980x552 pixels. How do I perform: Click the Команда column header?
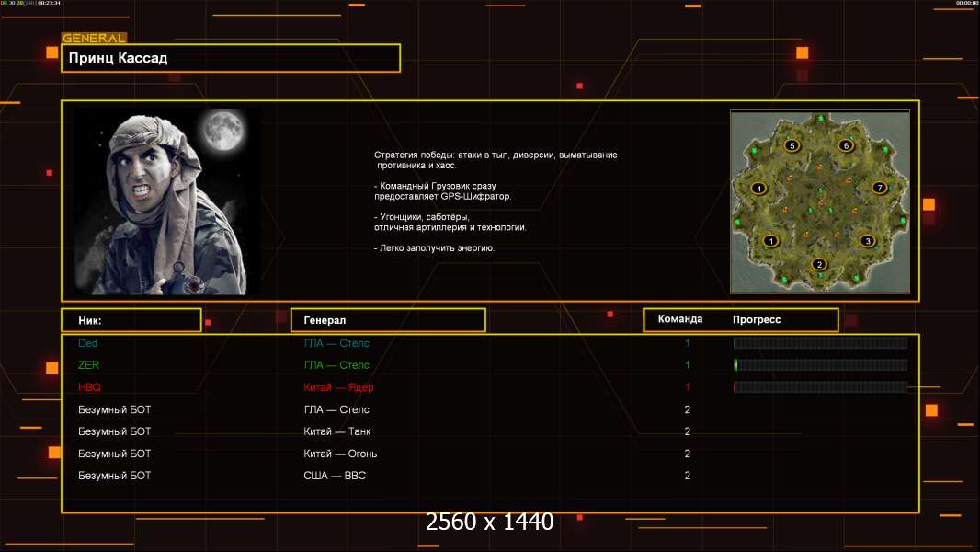coord(680,319)
